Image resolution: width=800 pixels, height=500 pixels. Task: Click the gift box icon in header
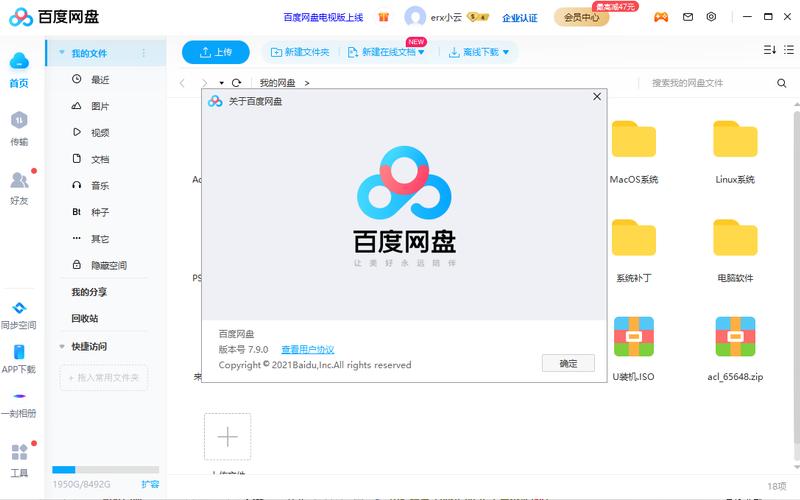[384, 17]
